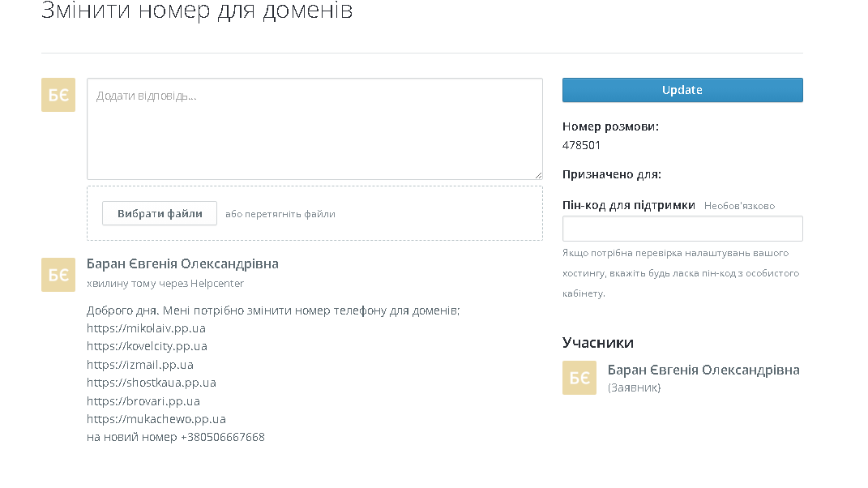Open the https://mukachewo.pp.ua link
Screen dimensions: 868x488
156,419
